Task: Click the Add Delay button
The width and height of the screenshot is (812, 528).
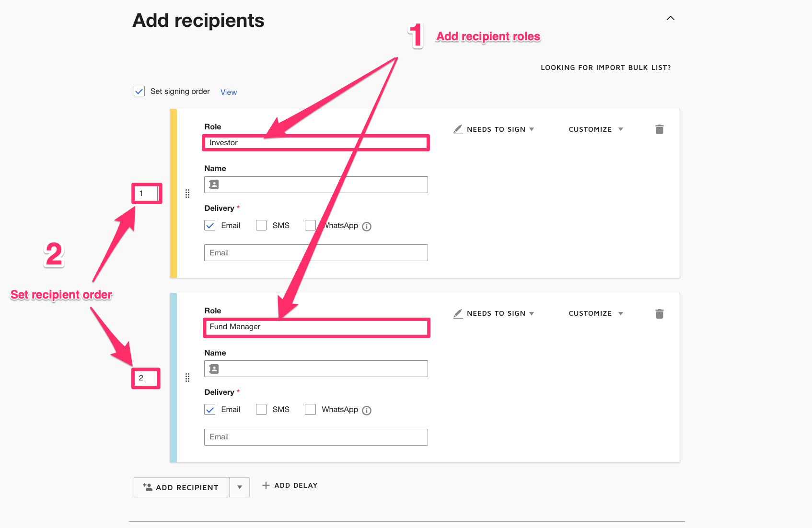Action: [290, 485]
